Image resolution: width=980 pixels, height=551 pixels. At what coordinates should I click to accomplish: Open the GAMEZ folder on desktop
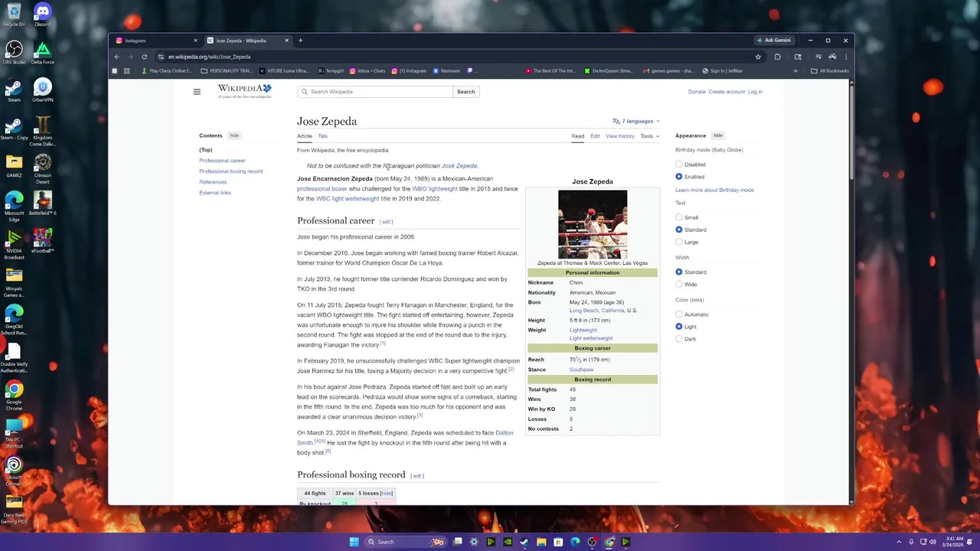(x=14, y=164)
